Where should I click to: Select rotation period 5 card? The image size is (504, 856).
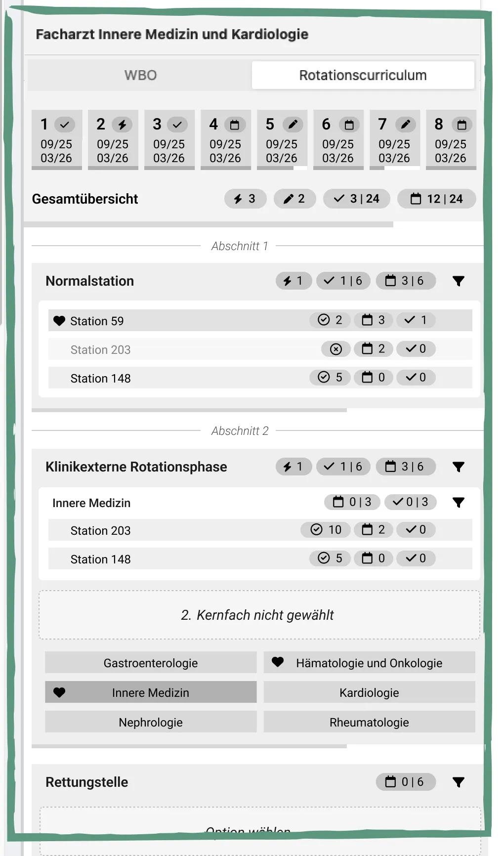click(282, 140)
